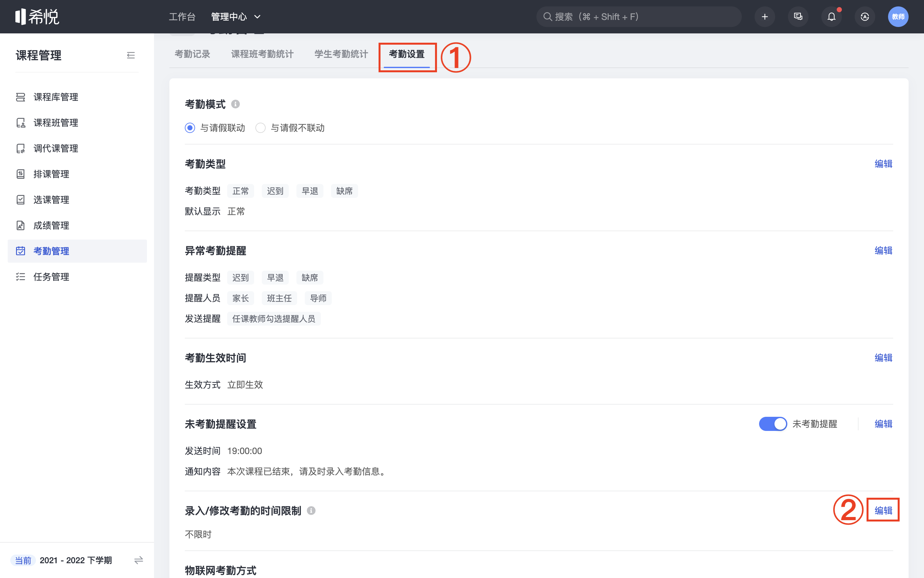Click the 希悦 logo
Screen dimensions: 924x578
(37, 16)
